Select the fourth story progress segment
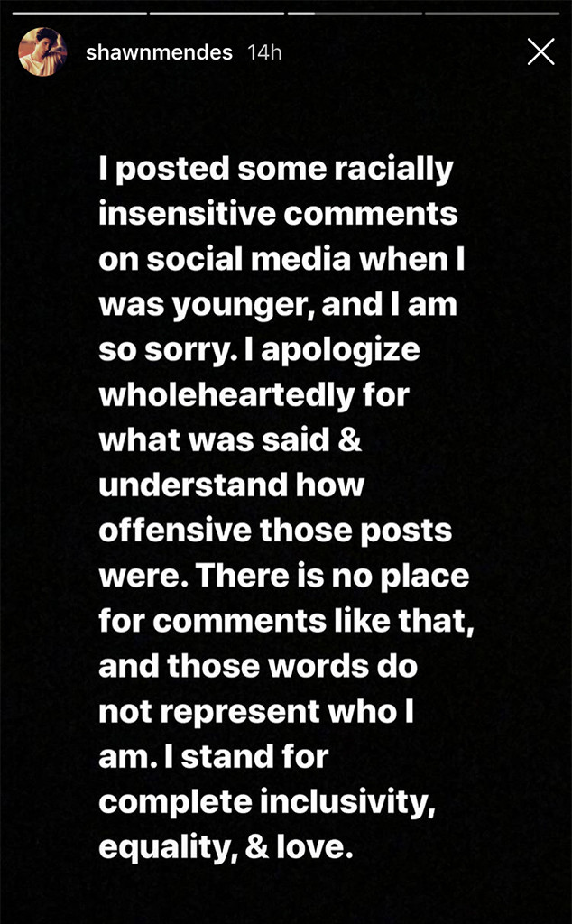 coord(492,12)
